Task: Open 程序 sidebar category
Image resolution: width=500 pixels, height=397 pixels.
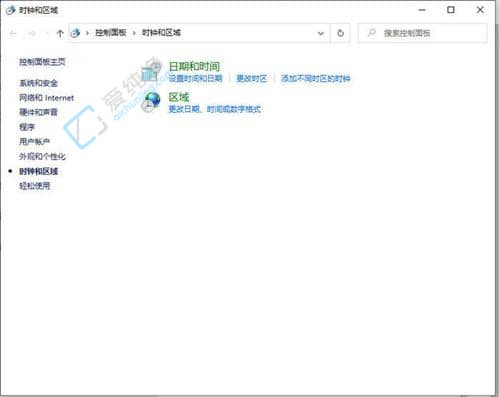Action: point(27,127)
